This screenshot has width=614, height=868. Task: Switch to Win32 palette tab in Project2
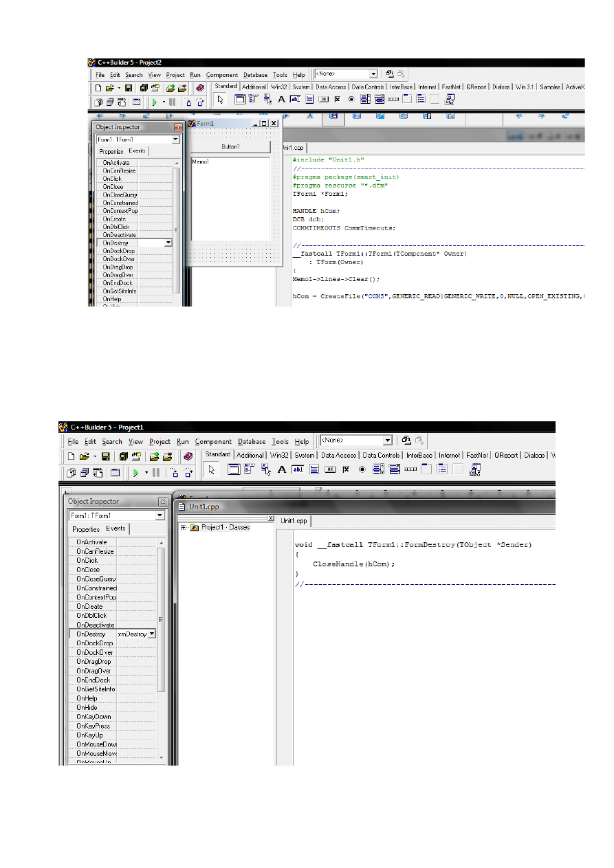click(278, 87)
